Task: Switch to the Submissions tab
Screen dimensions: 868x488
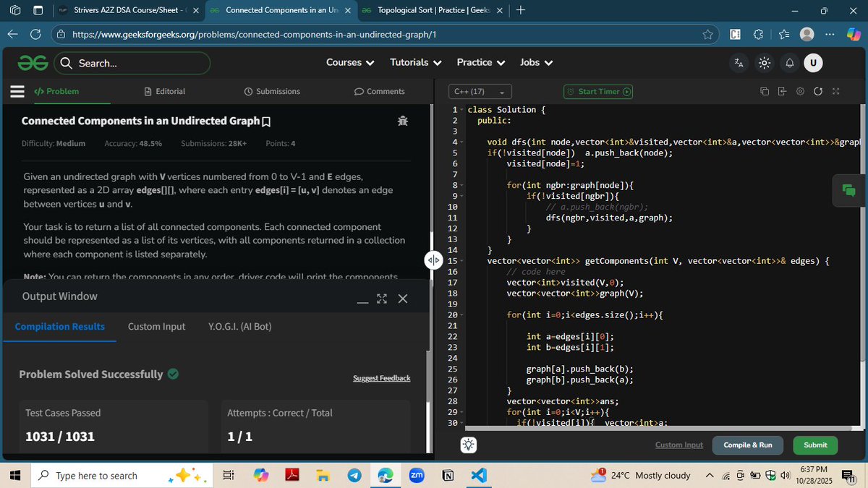Action: 272,91
